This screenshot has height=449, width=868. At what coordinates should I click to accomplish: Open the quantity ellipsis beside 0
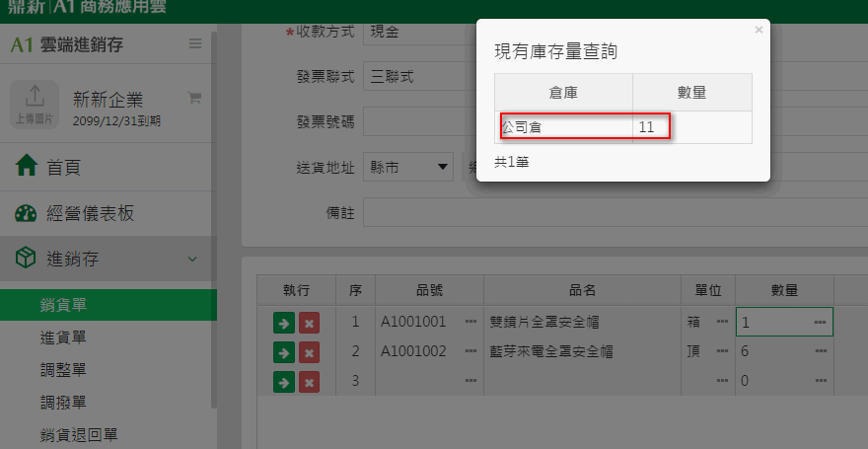tap(821, 381)
